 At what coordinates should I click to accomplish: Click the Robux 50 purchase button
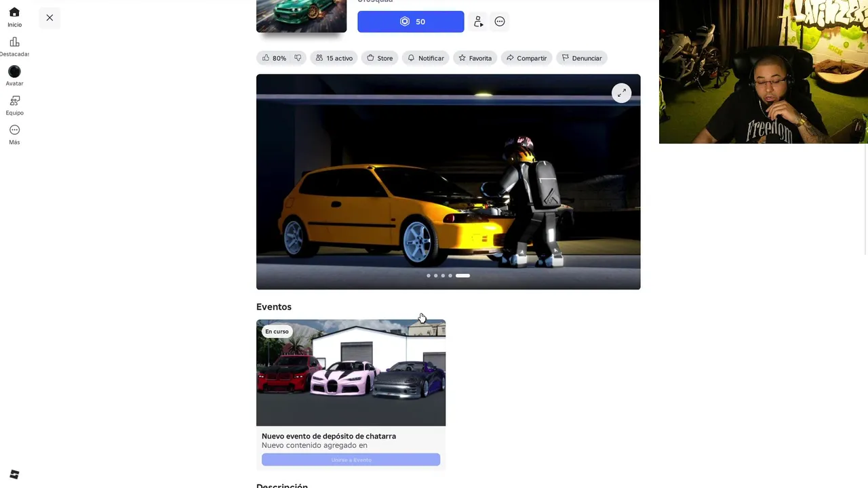tap(411, 22)
